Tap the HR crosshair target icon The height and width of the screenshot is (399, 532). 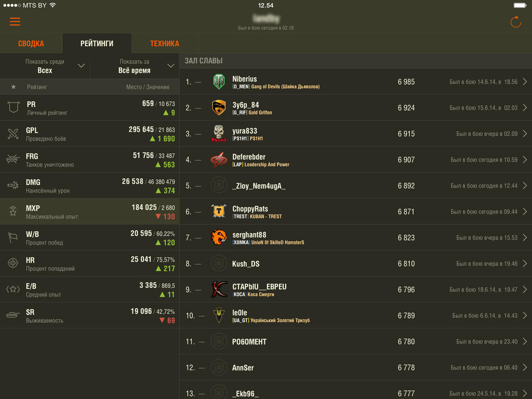[x=13, y=263]
